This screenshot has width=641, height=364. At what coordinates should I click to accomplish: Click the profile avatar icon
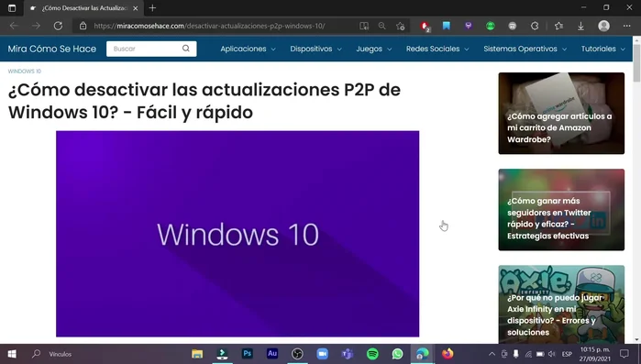pyautogui.click(x=603, y=26)
